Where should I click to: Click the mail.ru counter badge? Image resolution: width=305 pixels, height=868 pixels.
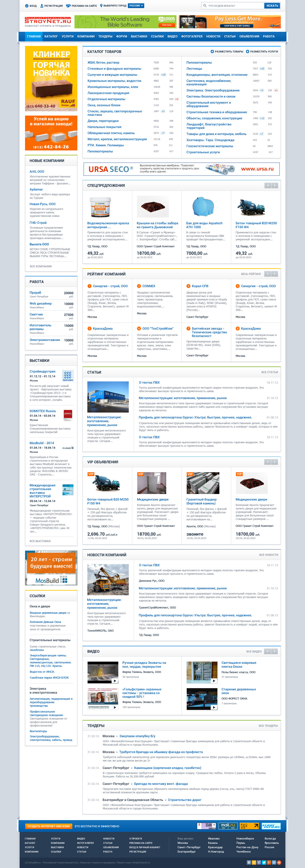tap(228, 826)
